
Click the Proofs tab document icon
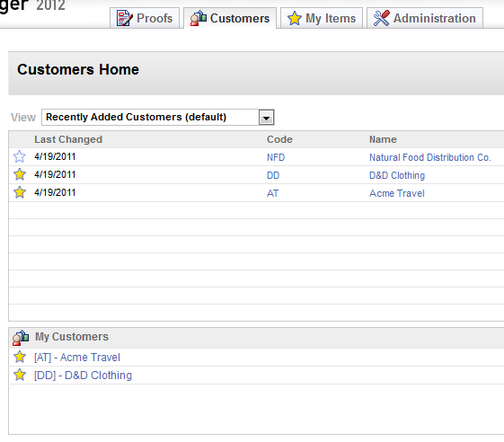click(124, 18)
